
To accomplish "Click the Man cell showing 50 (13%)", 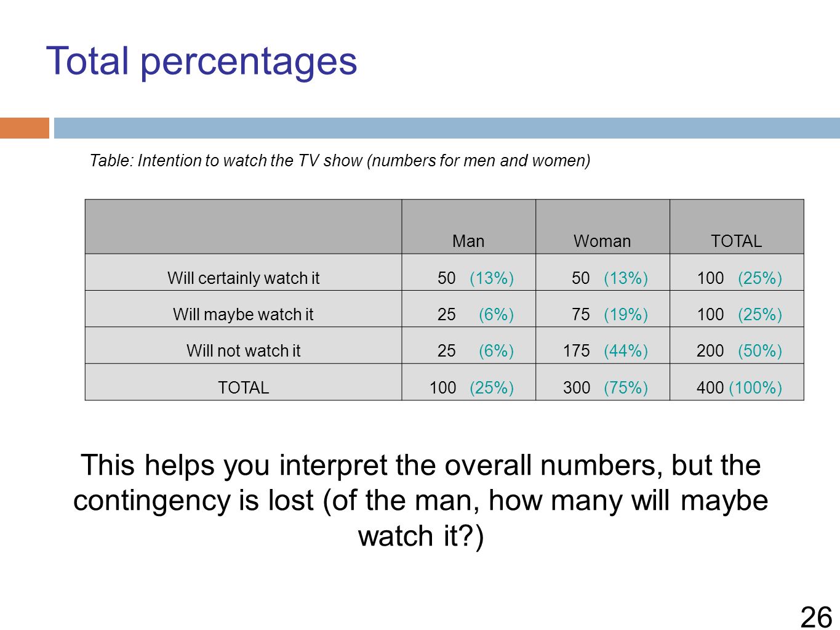I will coord(468,272).
